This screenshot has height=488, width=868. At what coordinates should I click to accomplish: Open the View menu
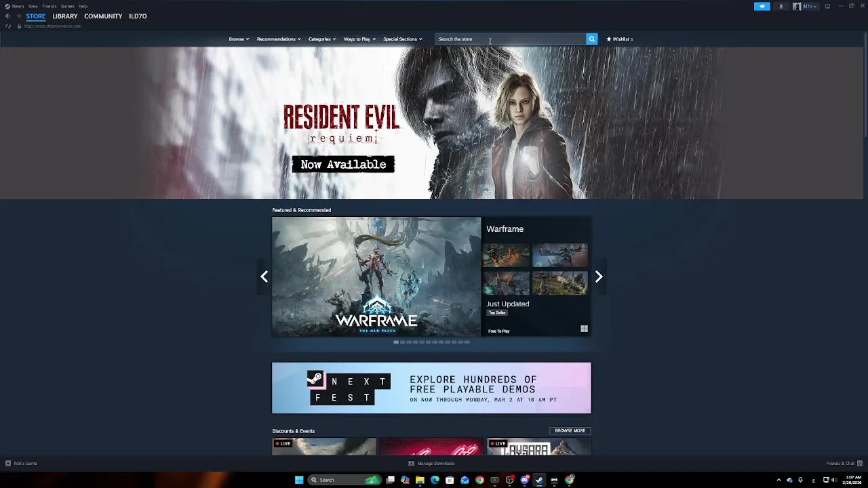coord(33,6)
